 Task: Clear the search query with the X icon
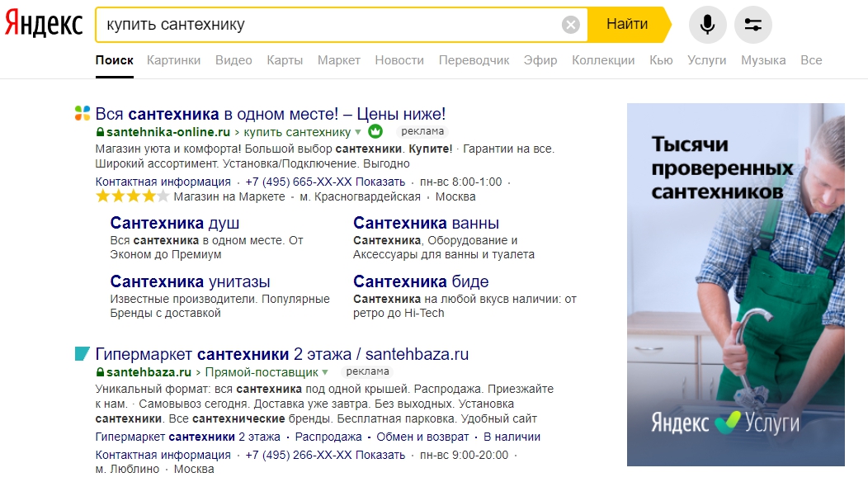point(571,25)
